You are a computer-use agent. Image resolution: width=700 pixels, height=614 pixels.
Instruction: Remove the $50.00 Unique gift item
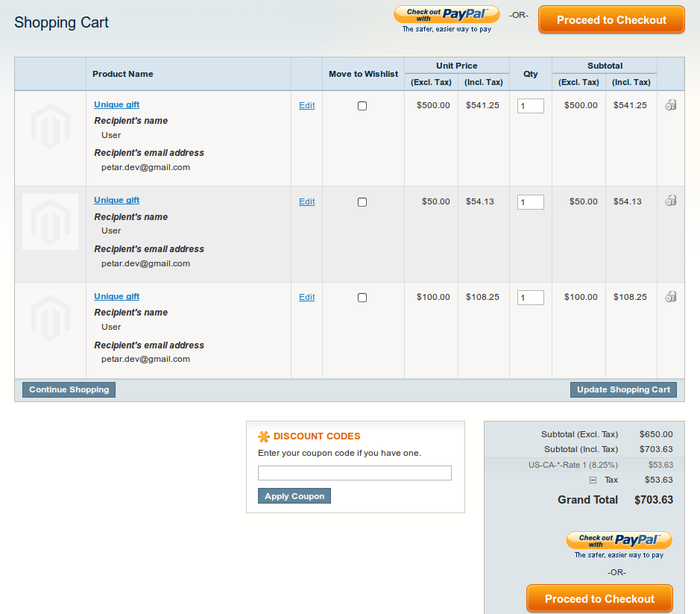[x=670, y=201]
